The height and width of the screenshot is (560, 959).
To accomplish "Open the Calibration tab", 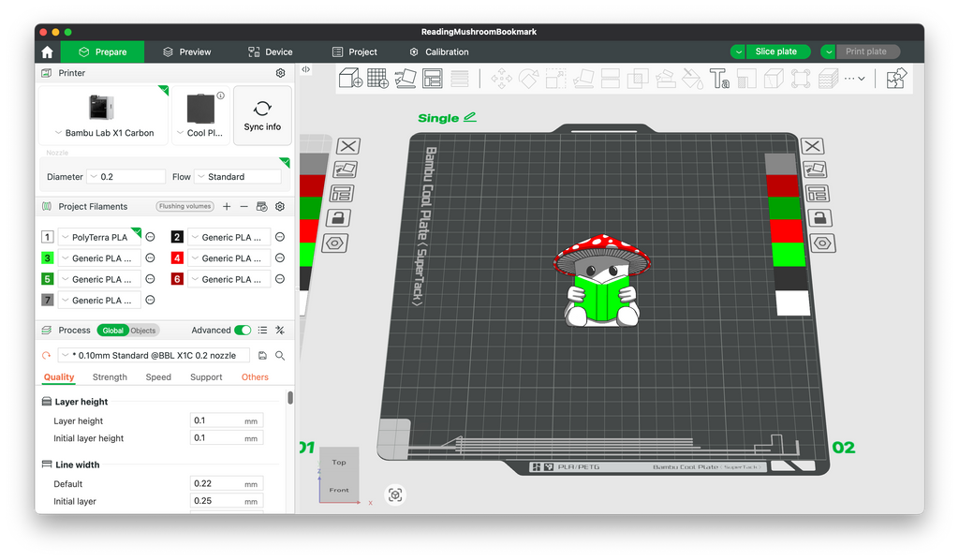I will click(439, 52).
